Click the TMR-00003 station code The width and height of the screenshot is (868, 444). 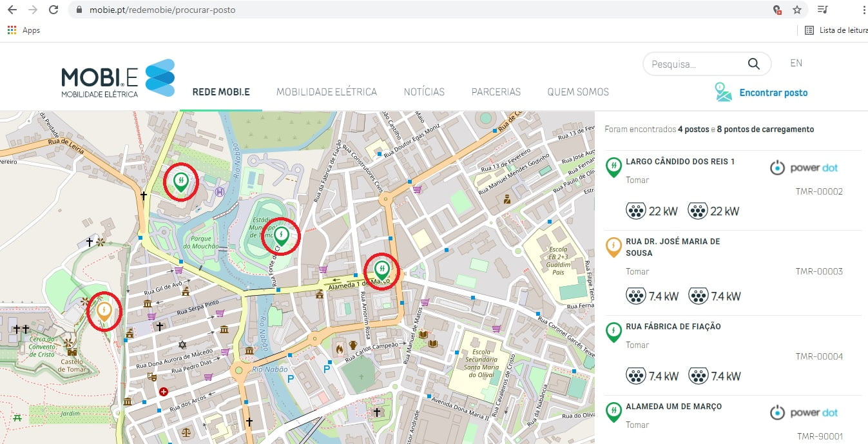(819, 271)
